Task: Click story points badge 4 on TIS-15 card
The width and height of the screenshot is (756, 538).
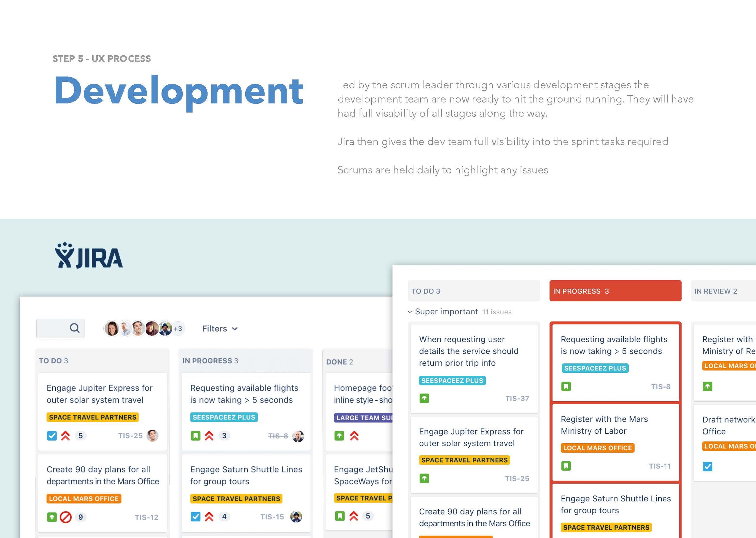Action: pyautogui.click(x=224, y=517)
